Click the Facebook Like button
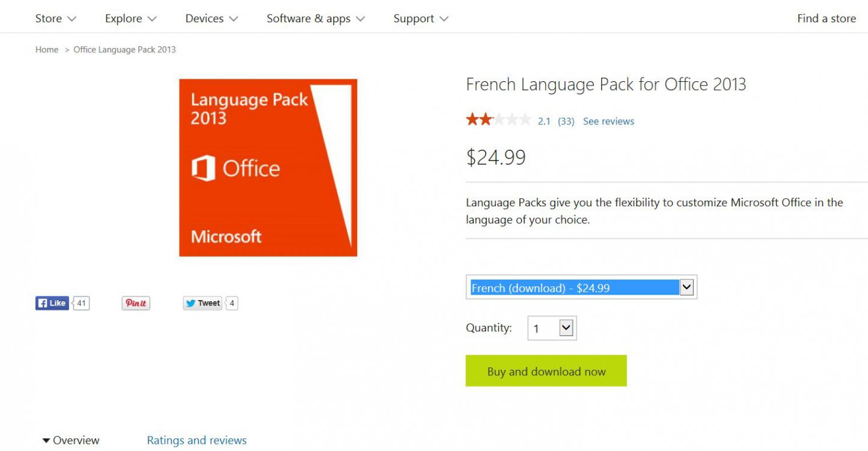The width and height of the screenshot is (868, 451). point(52,303)
